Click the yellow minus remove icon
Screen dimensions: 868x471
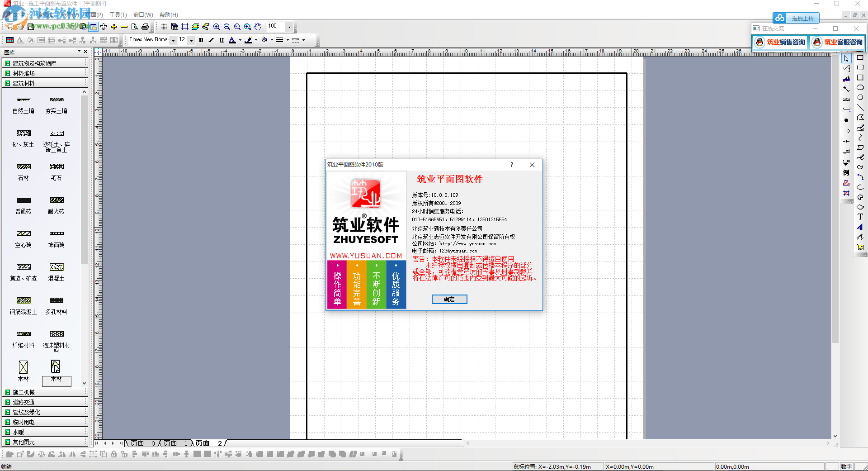[x=124, y=27]
